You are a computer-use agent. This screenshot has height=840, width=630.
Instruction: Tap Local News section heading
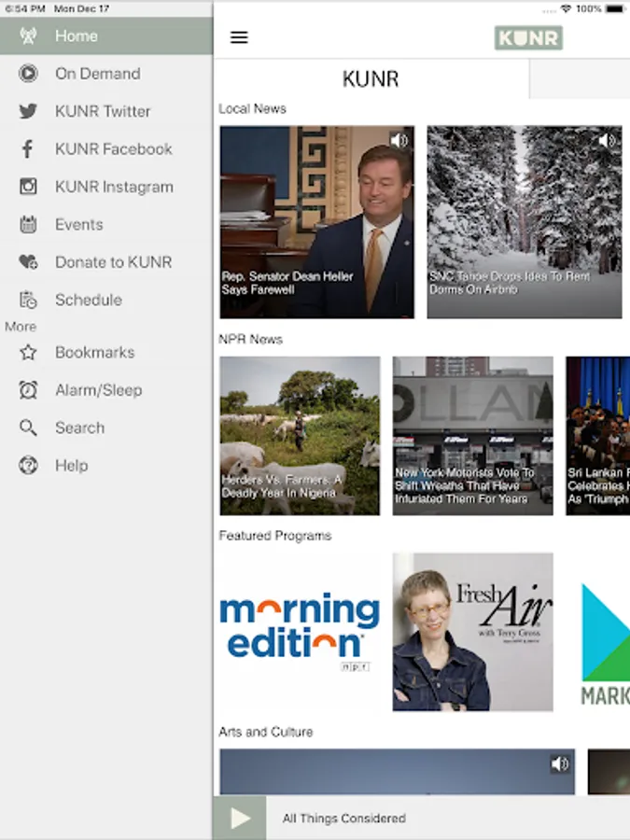click(252, 109)
